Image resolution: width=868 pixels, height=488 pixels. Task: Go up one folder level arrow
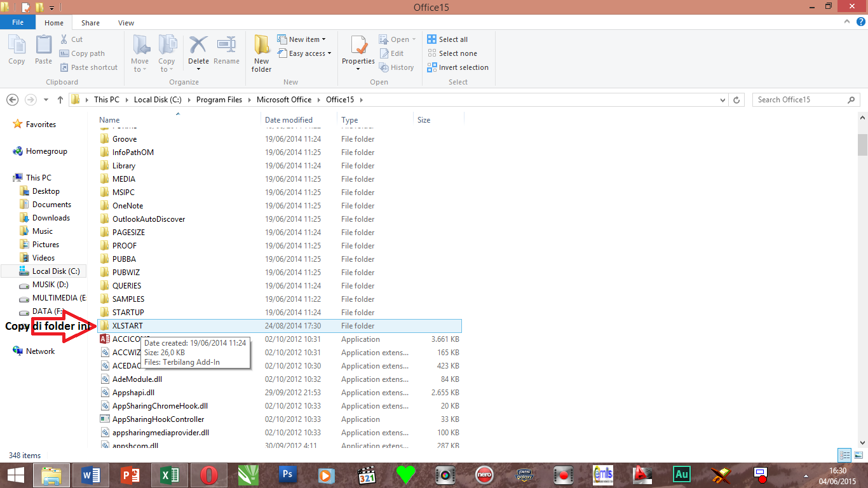point(60,100)
